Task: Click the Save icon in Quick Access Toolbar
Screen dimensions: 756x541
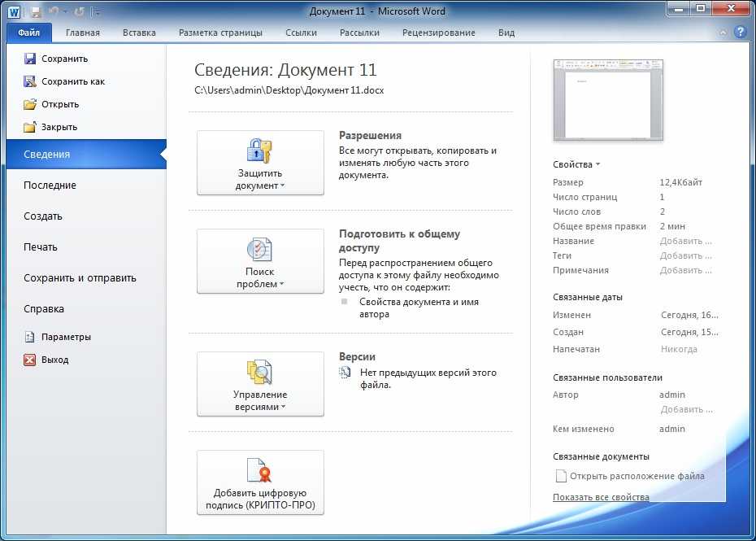Action: tap(35, 12)
